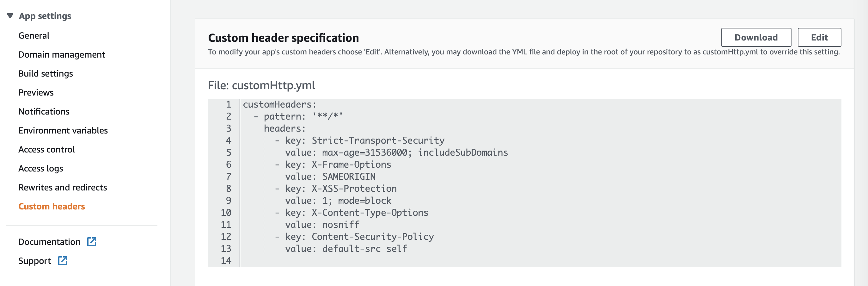Collapse the App settings section arrow
Viewport: 868px width, 286px height.
click(x=10, y=16)
